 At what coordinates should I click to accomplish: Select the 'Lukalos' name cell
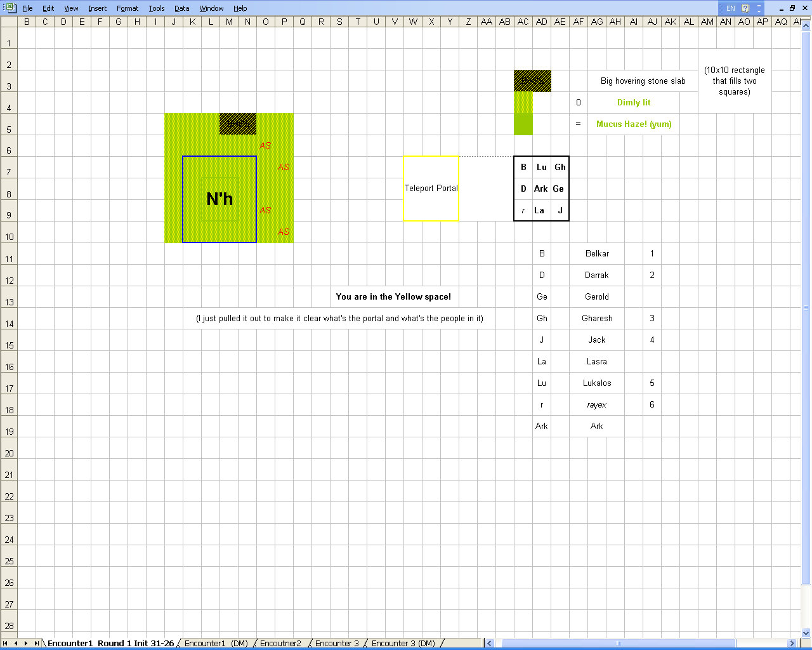pyautogui.click(x=597, y=383)
